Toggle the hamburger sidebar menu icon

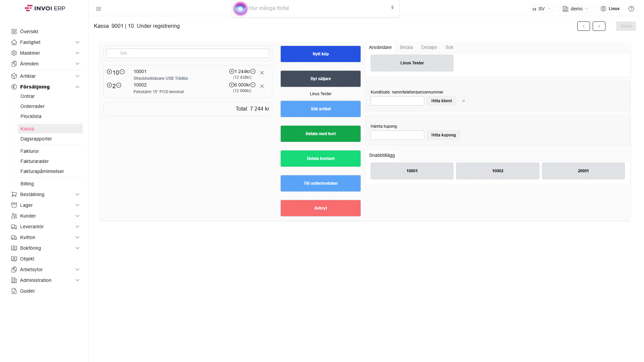(99, 9)
